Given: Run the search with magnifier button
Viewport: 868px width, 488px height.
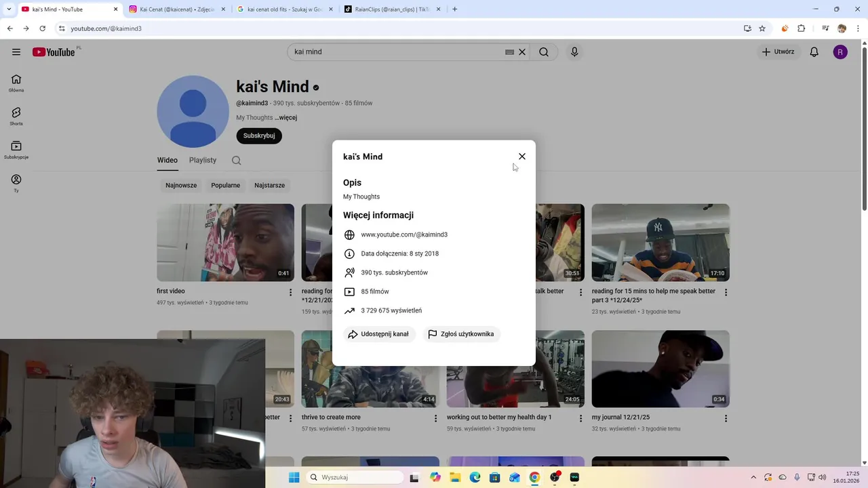Looking at the screenshot, I should pyautogui.click(x=544, y=52).
